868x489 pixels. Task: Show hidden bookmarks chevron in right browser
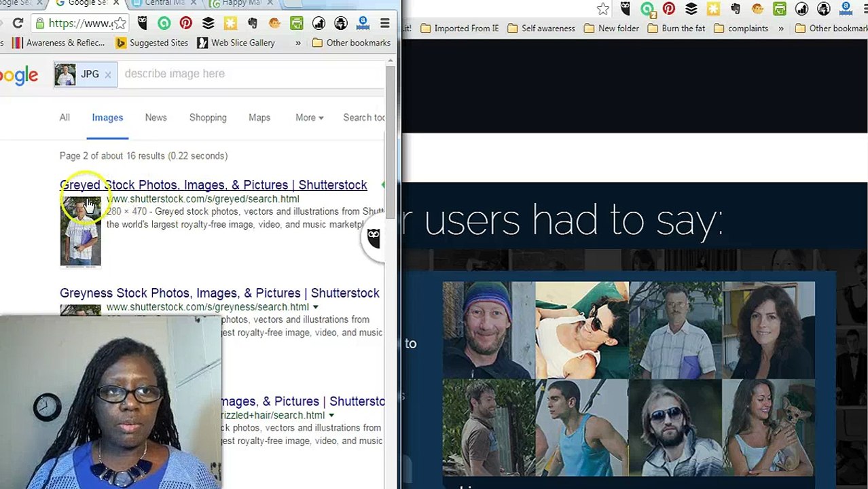point(781,29)
